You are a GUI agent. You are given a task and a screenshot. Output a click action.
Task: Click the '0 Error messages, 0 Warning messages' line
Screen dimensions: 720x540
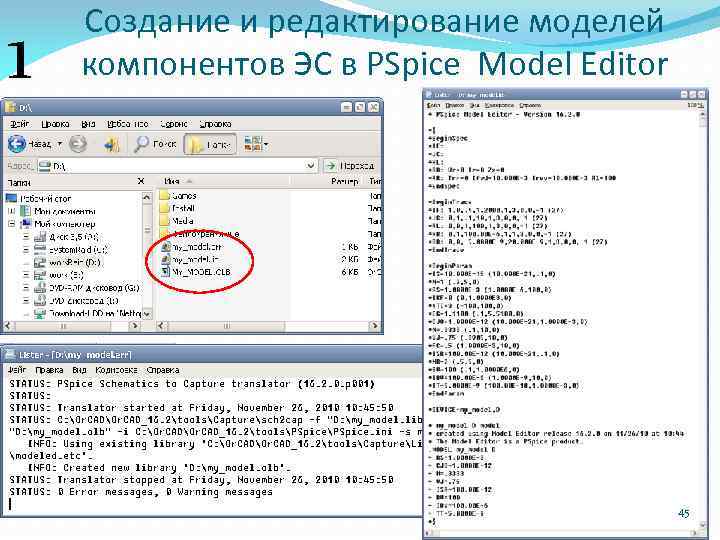pyautogui.click(x=141, y=492)
